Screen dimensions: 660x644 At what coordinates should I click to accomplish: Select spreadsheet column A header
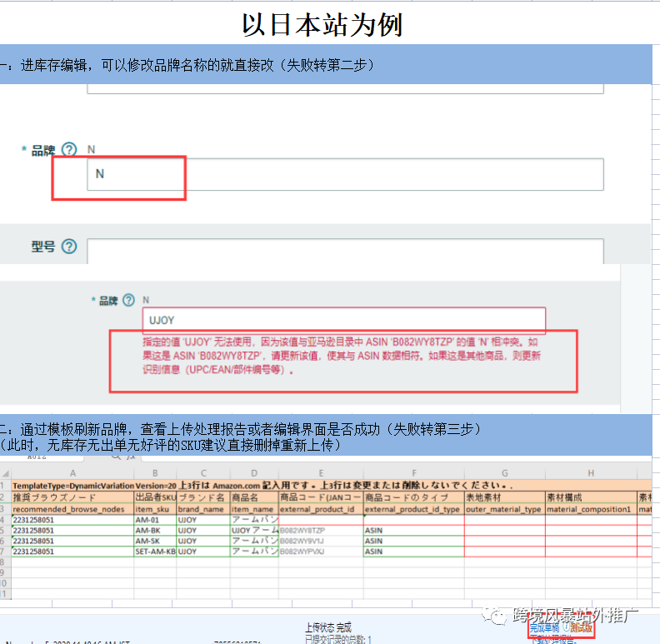pos(72,473)
